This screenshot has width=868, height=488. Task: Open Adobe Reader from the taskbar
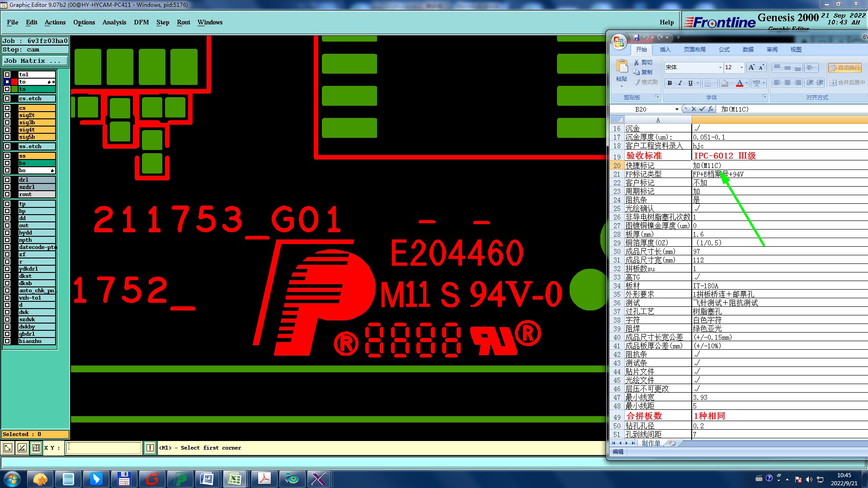tap(264, 479)
